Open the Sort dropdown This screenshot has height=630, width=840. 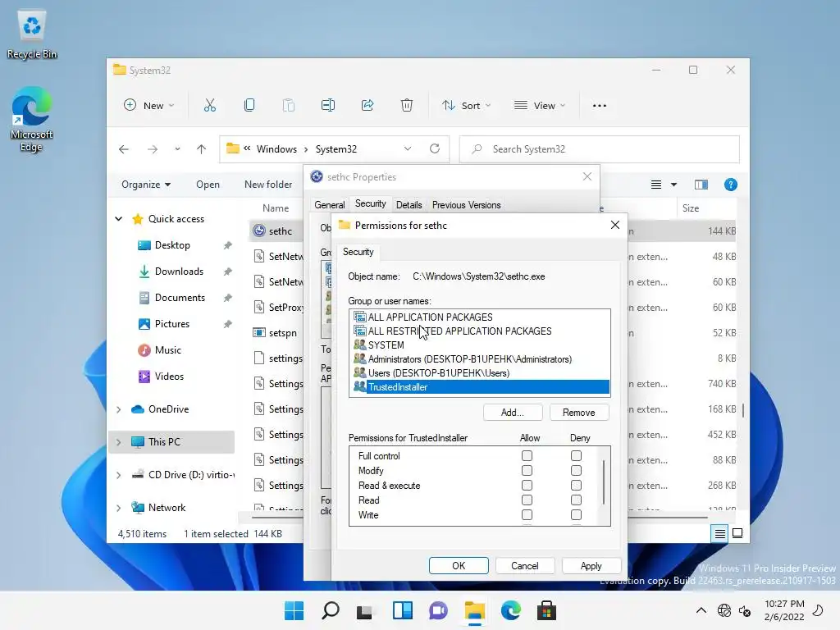point(466,106)
